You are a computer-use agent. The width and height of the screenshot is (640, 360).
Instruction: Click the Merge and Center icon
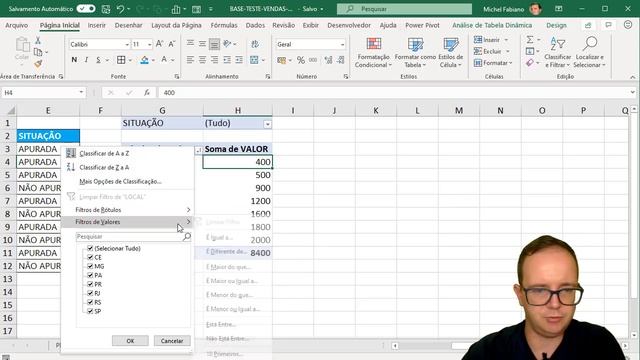click(254, 60)
